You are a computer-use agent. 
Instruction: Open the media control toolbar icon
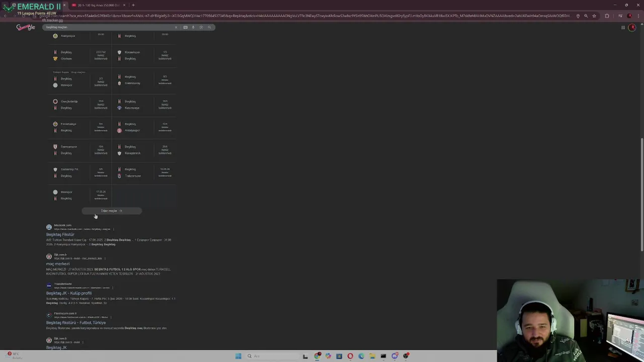[x=621, y=16]
